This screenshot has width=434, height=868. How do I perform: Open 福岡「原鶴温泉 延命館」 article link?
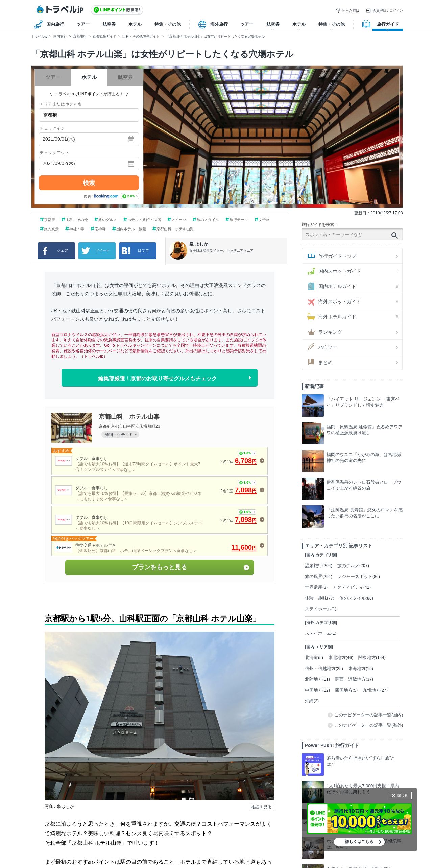pos(364,430)
